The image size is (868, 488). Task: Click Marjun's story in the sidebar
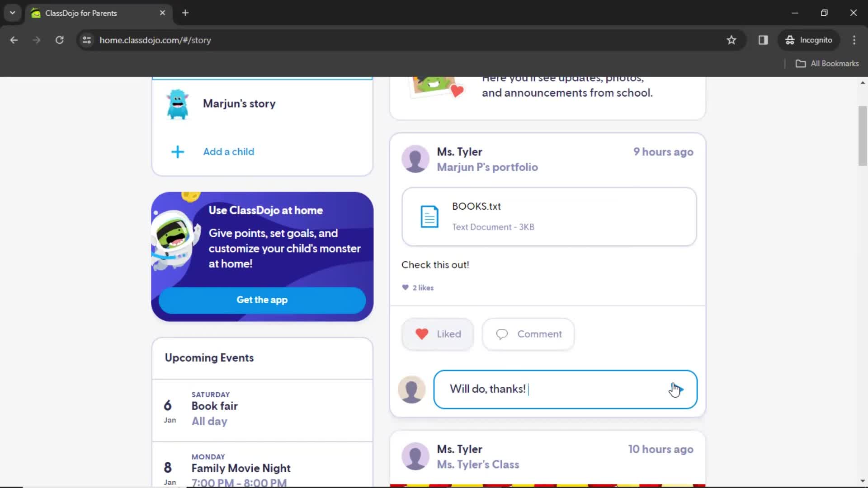pyautogui.click(x=238, y=103)
